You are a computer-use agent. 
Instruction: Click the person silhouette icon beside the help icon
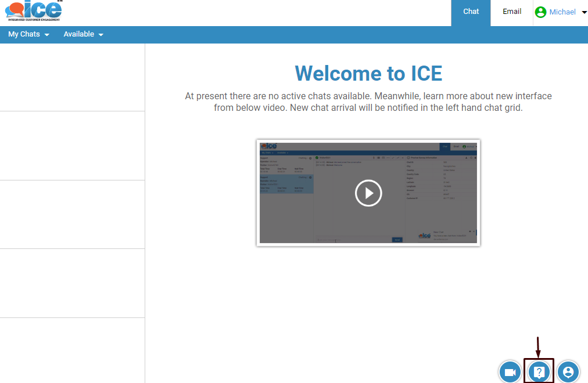pyautogui.click(x=568, y=372)
